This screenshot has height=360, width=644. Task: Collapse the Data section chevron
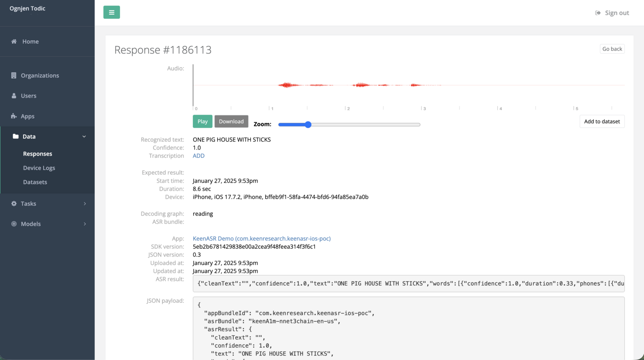[84, 136]
